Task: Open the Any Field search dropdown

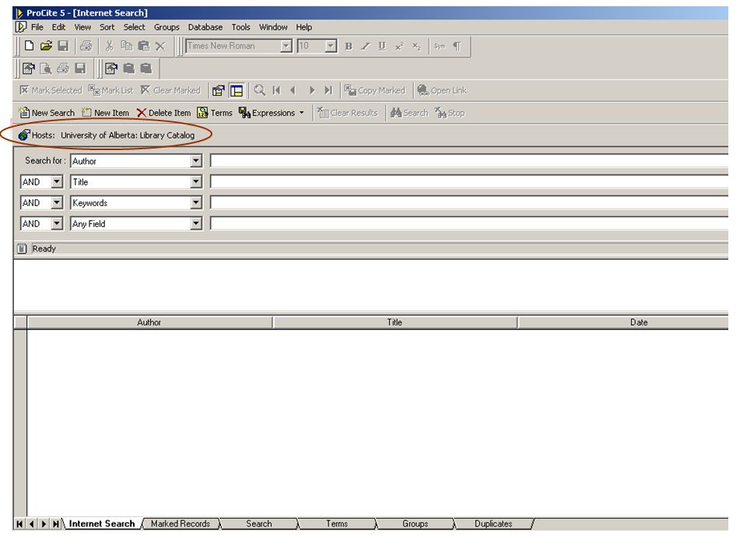Action: [x=196, y=224]
